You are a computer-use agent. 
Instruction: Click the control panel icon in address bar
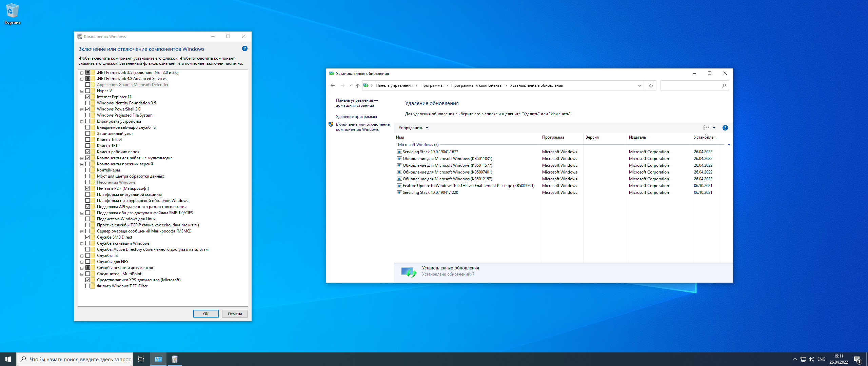coord(366,85)
